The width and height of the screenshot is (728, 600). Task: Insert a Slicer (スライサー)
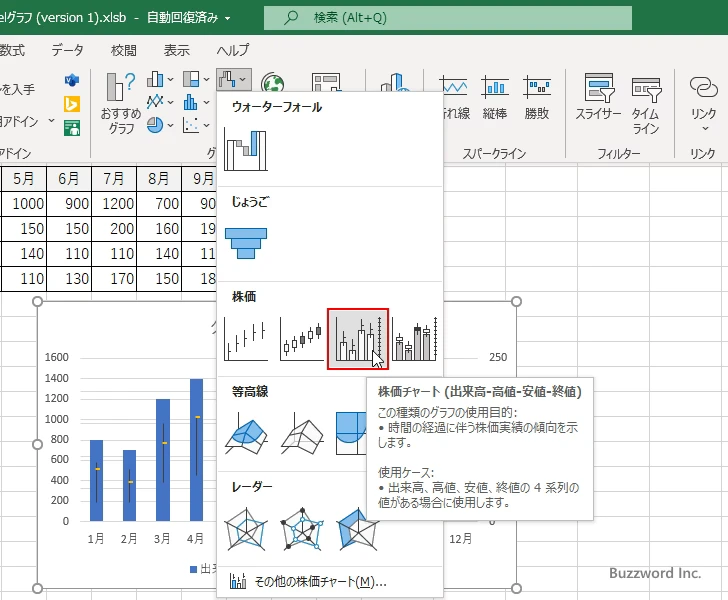coord(598,98)
